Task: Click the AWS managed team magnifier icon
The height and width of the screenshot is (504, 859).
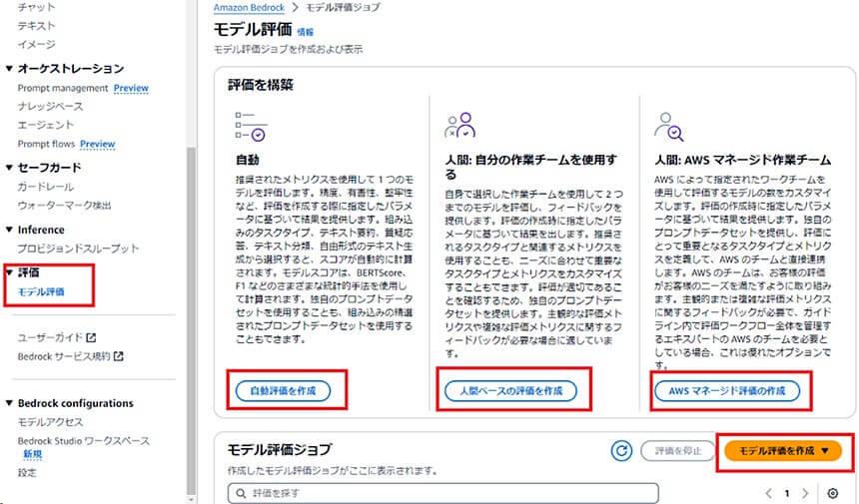Action: (x=669, y=127)
